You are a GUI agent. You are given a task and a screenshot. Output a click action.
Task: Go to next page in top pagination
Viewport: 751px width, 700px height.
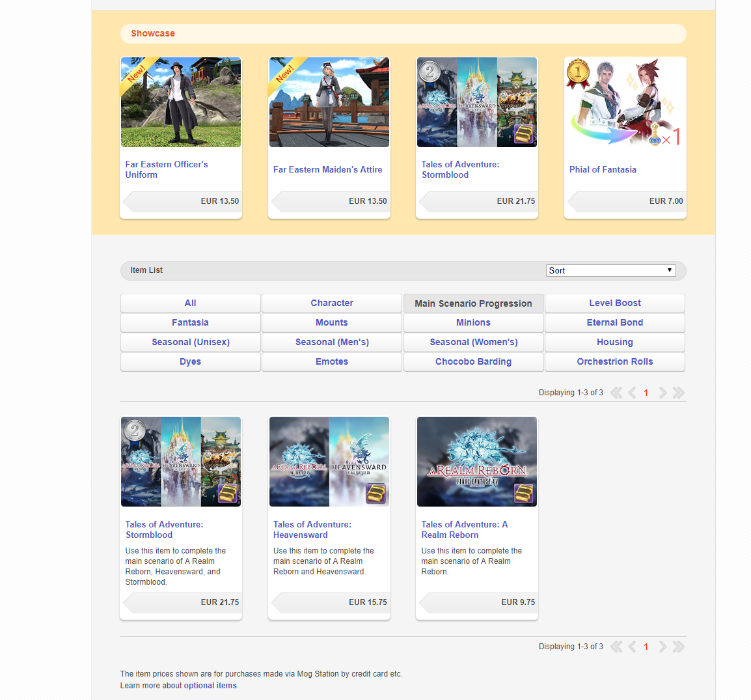(x=662, y=393)
